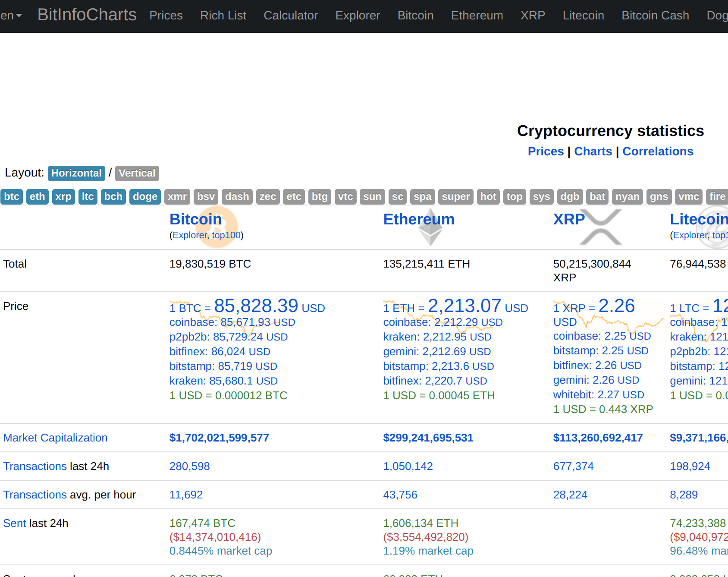Open Transactions link in avg. per hour row
This screenshot has width=728, height=577.
point(35,495)
